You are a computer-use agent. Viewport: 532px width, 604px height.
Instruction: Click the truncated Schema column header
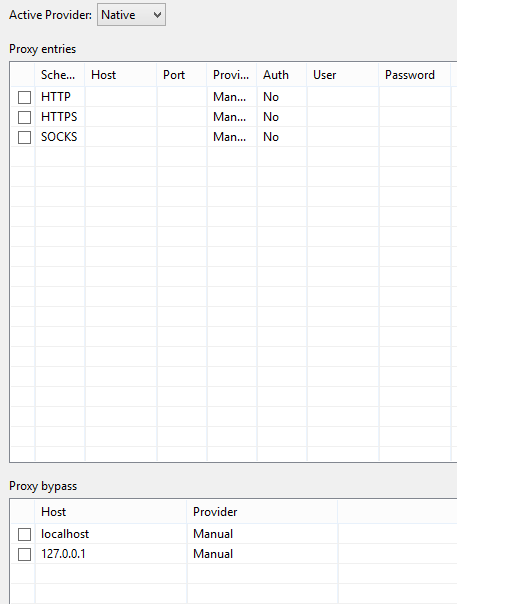click(x=60, y=75)
